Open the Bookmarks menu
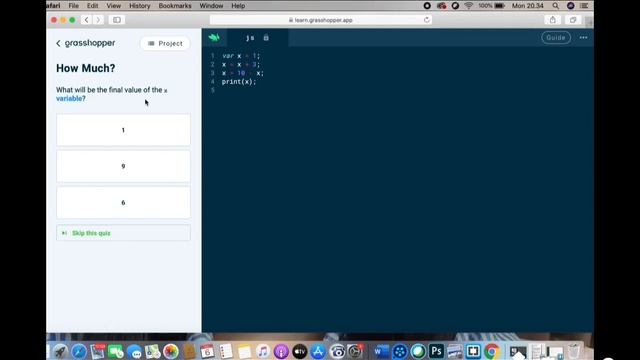Image resolution: width=640 pixels, height=360 pixels. click(175, 6)
